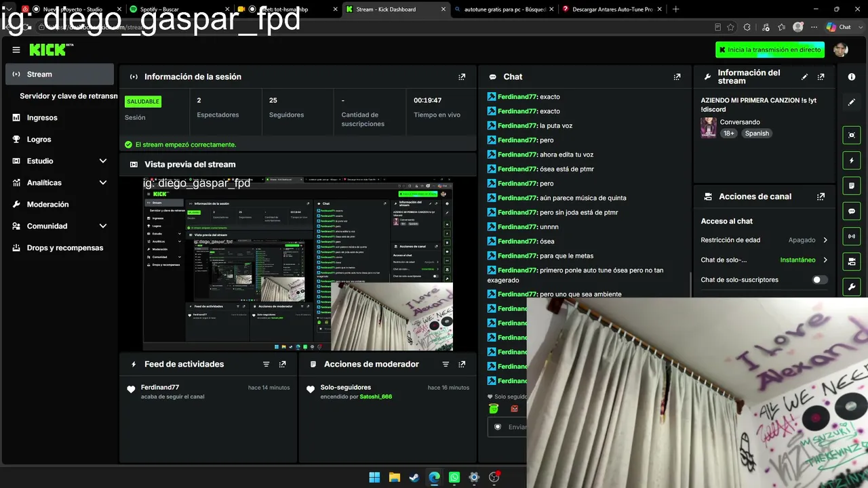
Task: Open Chat de solo-seguidores Instantáneo setting
Action: tap(764, 260)
